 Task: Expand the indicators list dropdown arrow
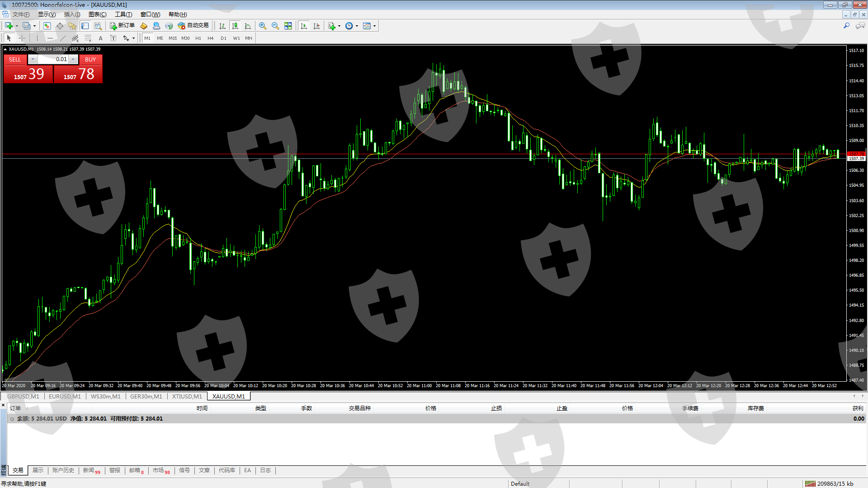coord(339,26)
